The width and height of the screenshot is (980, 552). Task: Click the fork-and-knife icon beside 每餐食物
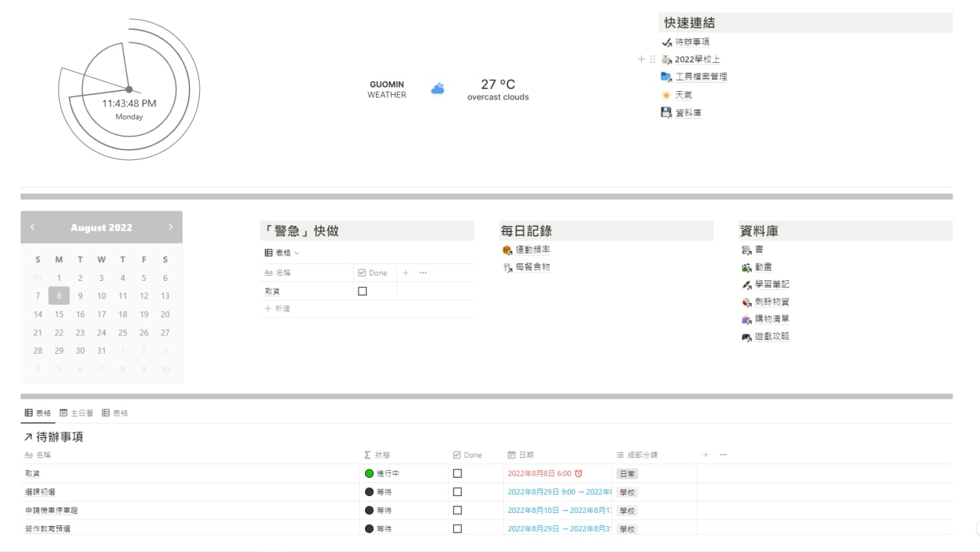507,268
